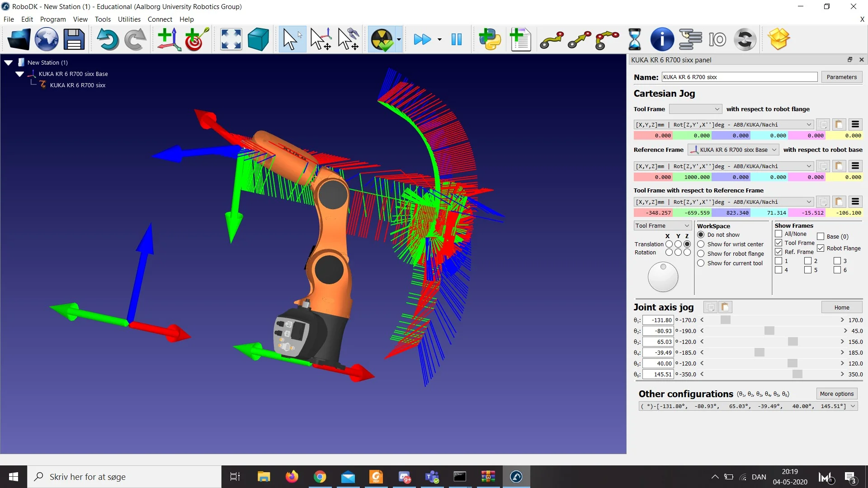
Task: Click the isometric view cube icon
Action: click(x=258, y=39)
